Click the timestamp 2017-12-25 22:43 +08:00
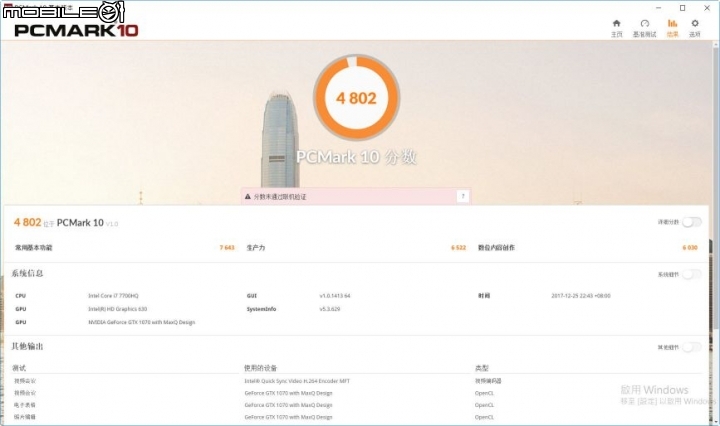 [581, 296]
